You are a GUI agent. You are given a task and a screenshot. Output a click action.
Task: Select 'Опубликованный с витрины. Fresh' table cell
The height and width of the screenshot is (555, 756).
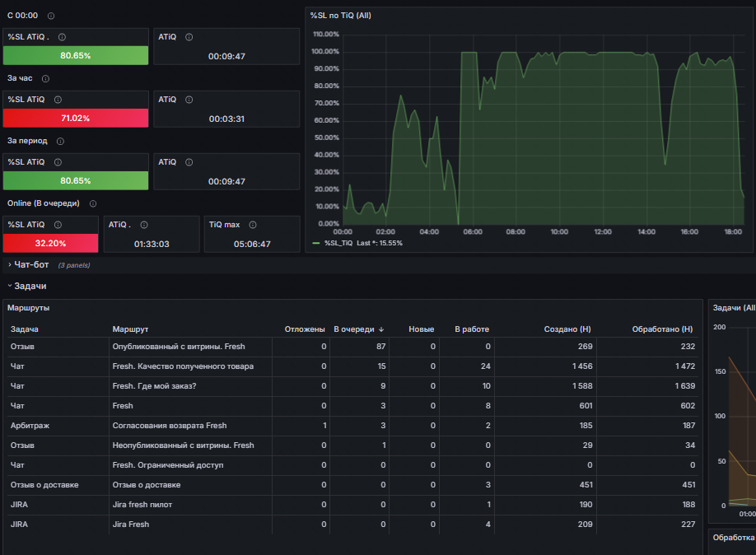coord(179,347)
